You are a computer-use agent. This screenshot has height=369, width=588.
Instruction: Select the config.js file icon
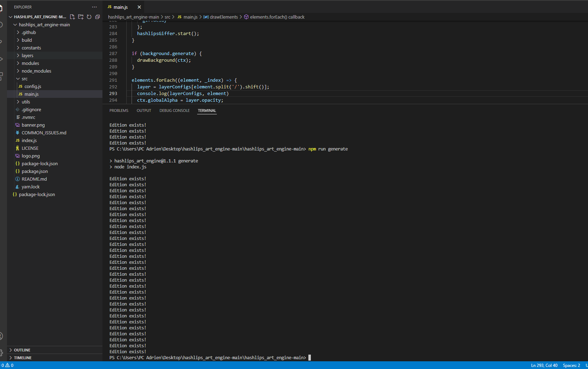20,86
